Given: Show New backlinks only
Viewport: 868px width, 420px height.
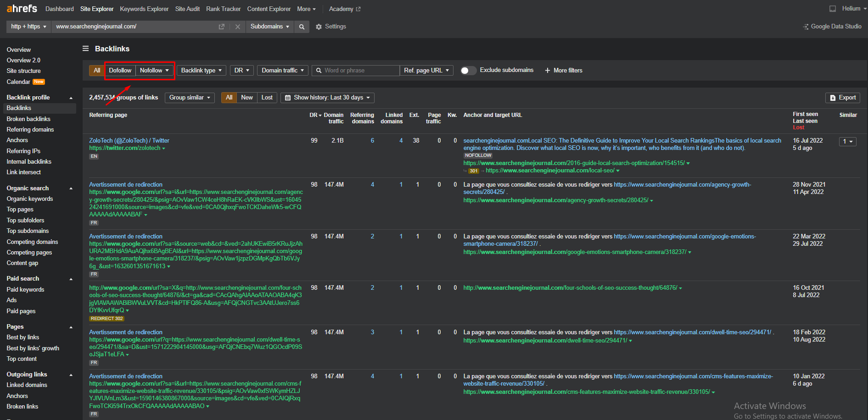Looking at the screenshot, I should click(x=247, y=98).
